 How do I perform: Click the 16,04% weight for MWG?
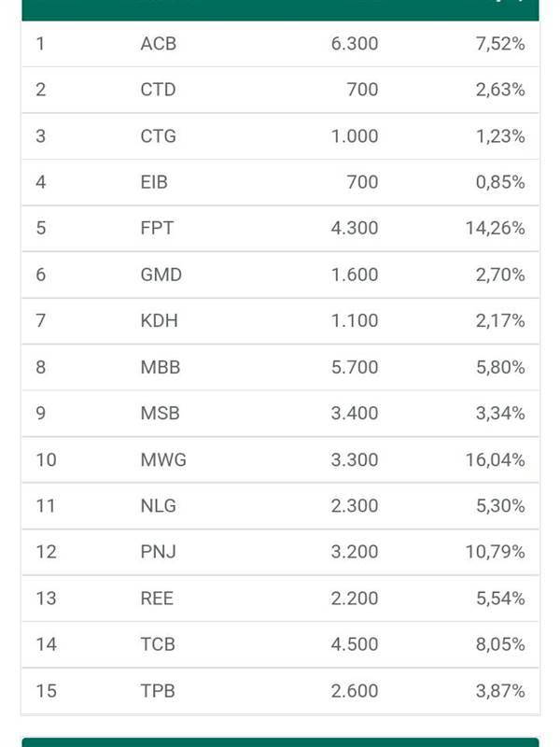coord(496,459)
